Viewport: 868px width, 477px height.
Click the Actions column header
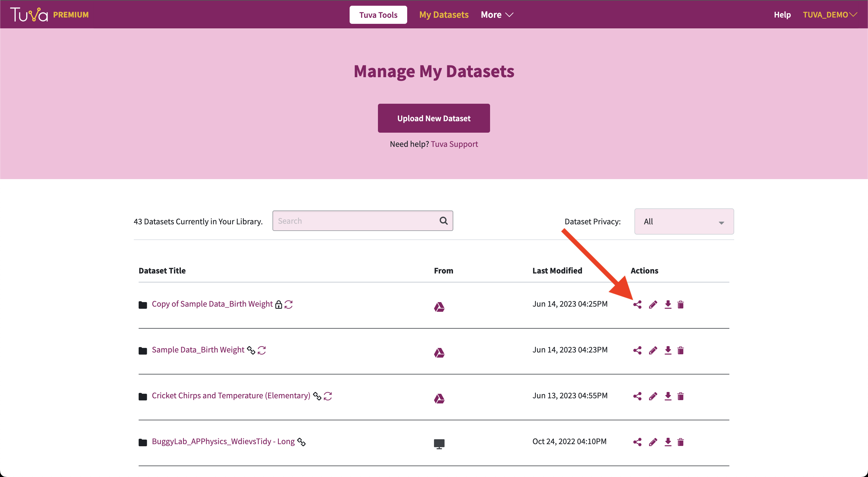tap(644, 270)
